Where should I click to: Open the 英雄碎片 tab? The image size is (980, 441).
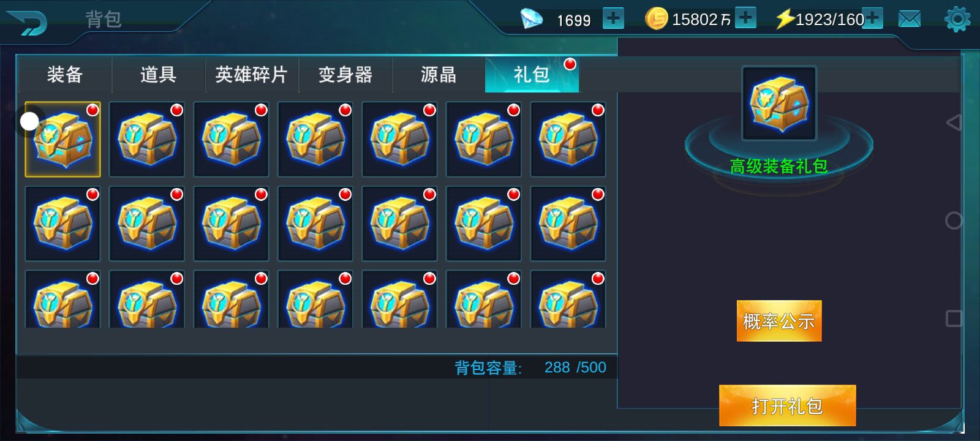click(x=252, y=75)
